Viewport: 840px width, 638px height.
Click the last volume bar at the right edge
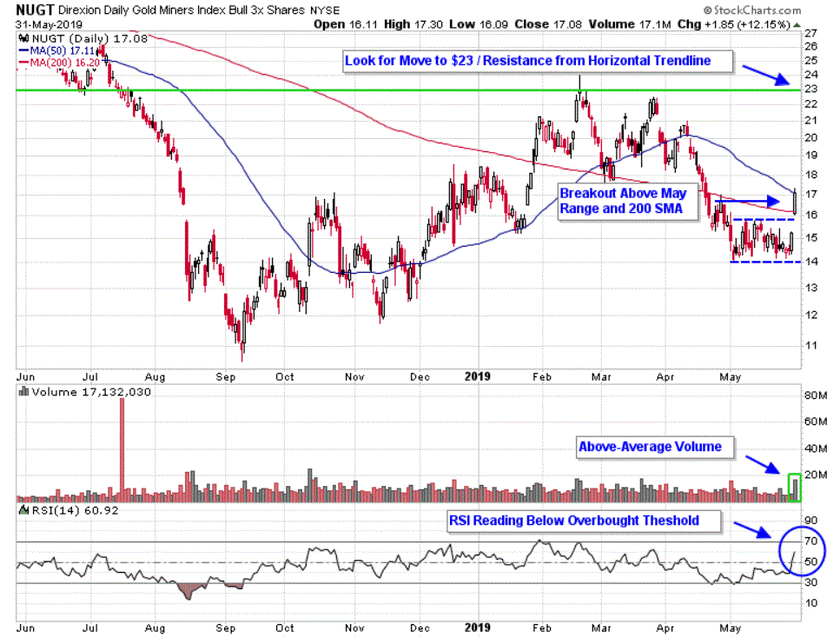(x=796, y=490)
